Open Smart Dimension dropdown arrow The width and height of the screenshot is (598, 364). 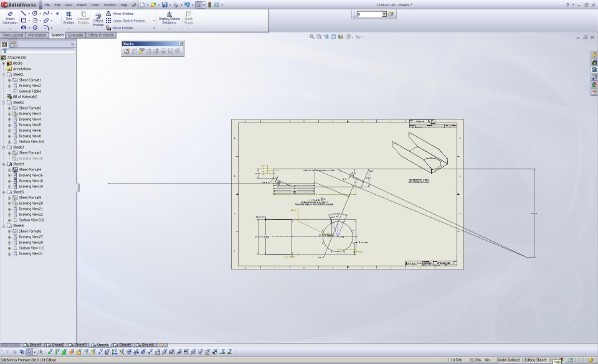(10, 29)
